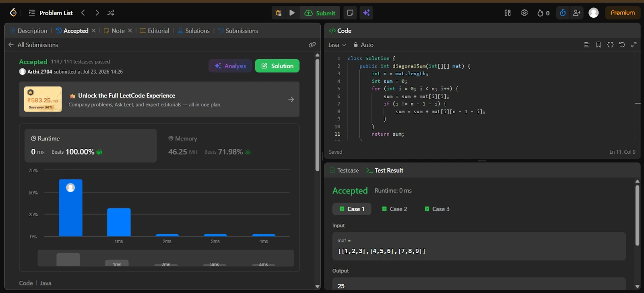The width and height of the screenshot is (644, 293).
Task: Click the AI sparkle assistant icon
Action: point(366,13)
